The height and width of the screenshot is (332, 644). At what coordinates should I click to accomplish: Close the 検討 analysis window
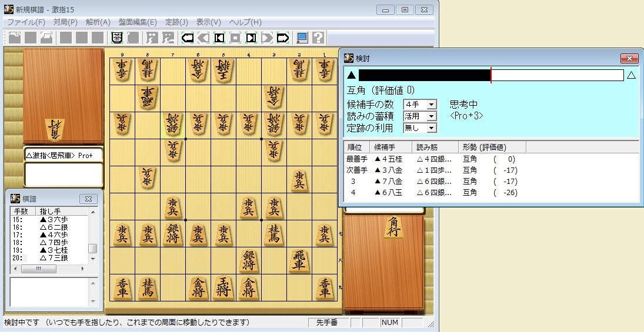629,59
